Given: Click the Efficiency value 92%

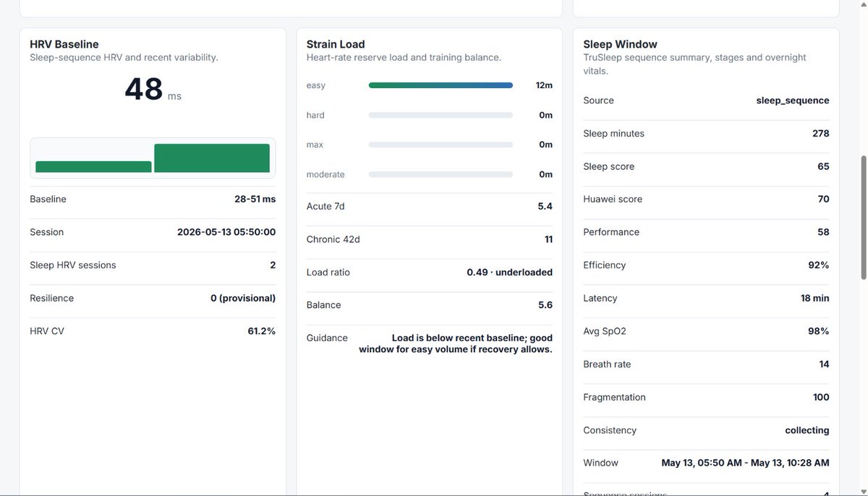Looking at the screenshot, I should [819, 265].
